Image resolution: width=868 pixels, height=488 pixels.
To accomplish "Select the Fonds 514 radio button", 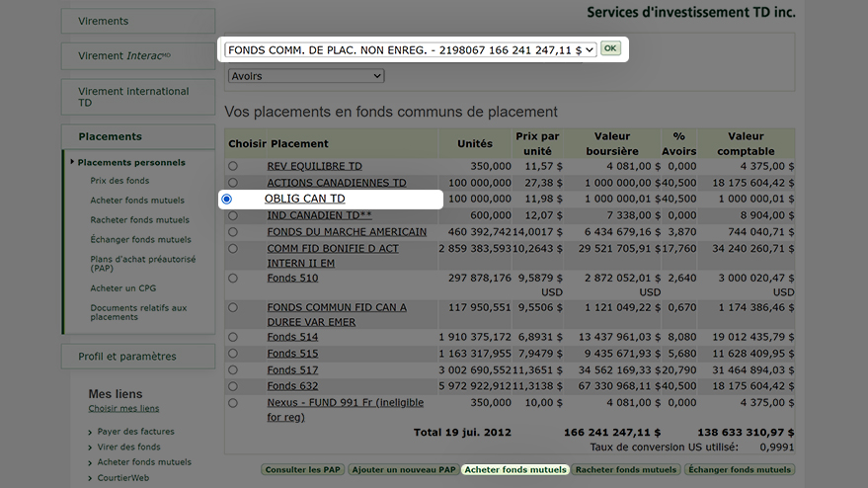I will [x=232, y=337].
